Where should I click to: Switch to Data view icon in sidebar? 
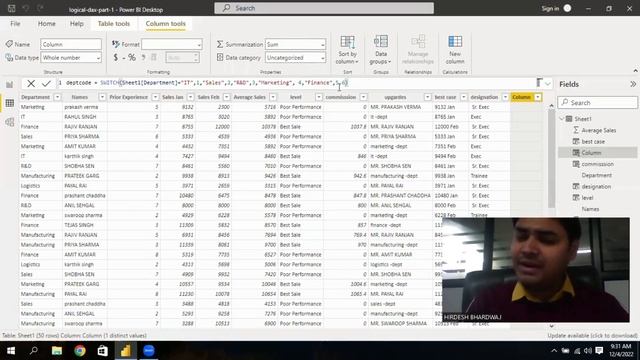[9, 103]
